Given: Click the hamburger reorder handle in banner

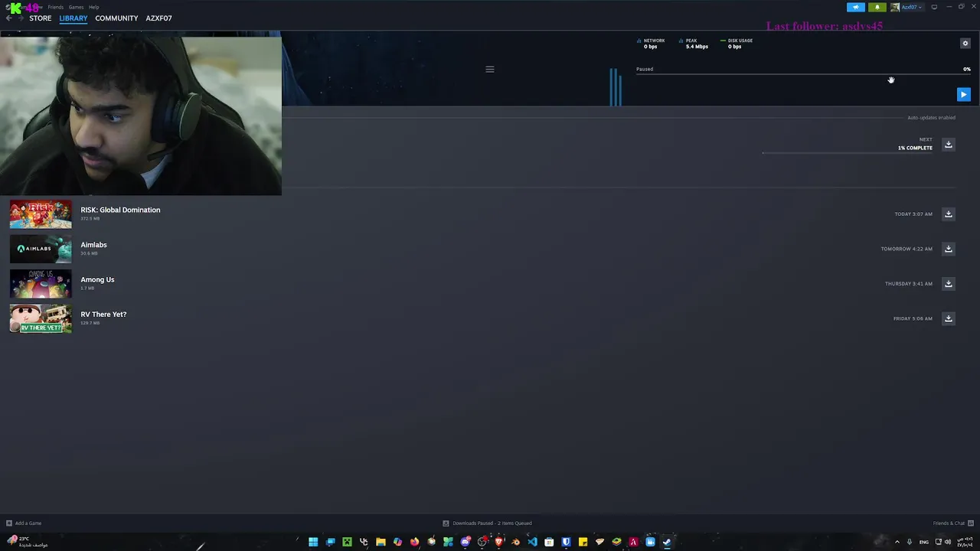Looking at the screenshot, I should (490, 69).
